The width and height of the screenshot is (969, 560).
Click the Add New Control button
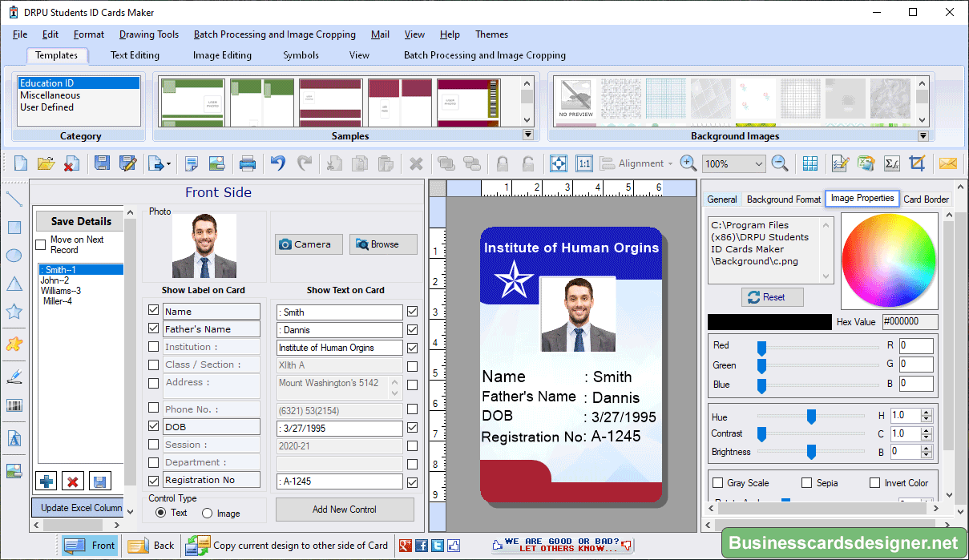tap(345, 509)
